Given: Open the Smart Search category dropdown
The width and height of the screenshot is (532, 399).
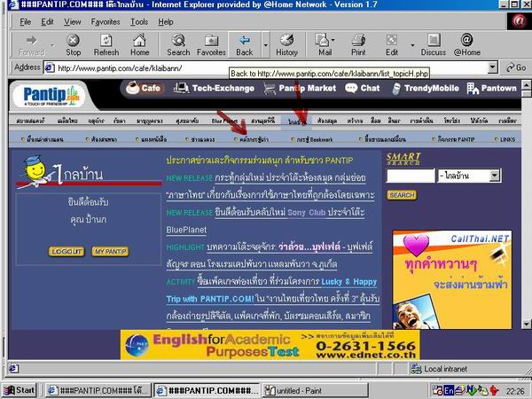Looking at the screenshot, I should coord(495,176).
